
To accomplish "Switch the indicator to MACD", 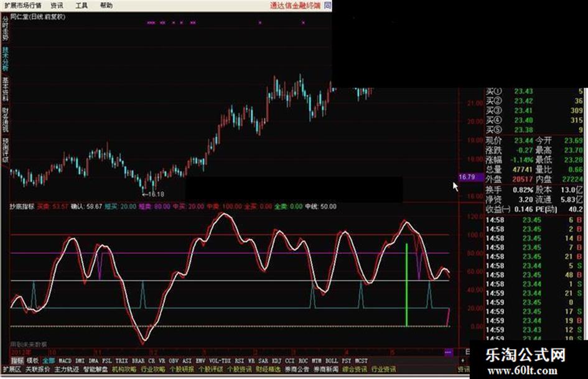I will point(65,360).
